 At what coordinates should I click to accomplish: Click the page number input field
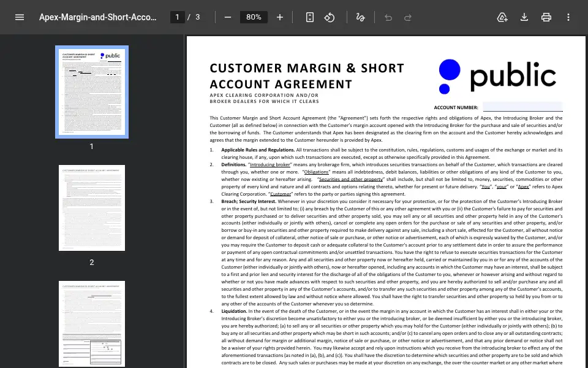point(178,17)
